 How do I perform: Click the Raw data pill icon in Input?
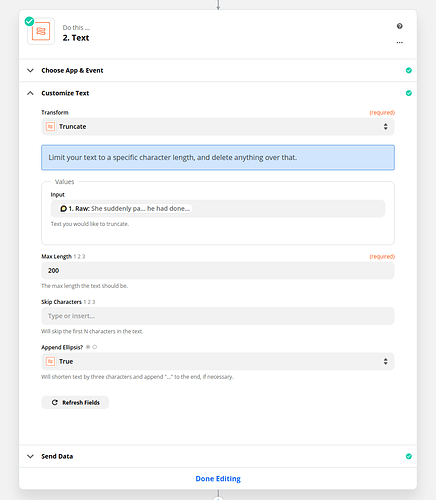(63, 209)
